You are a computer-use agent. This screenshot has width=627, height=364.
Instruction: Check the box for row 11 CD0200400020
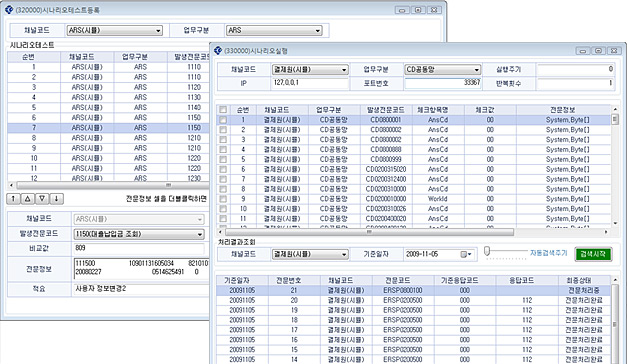223,218
